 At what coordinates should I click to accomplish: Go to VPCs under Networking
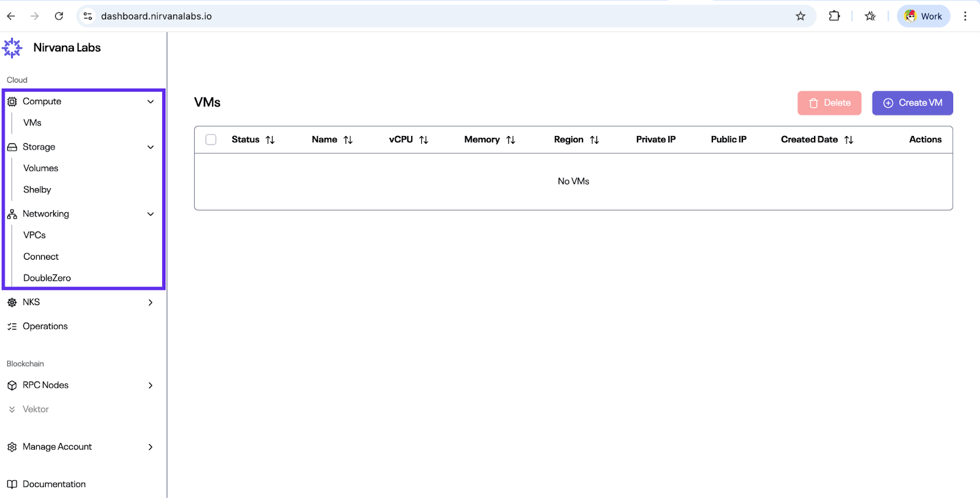[x=35, y=235]
